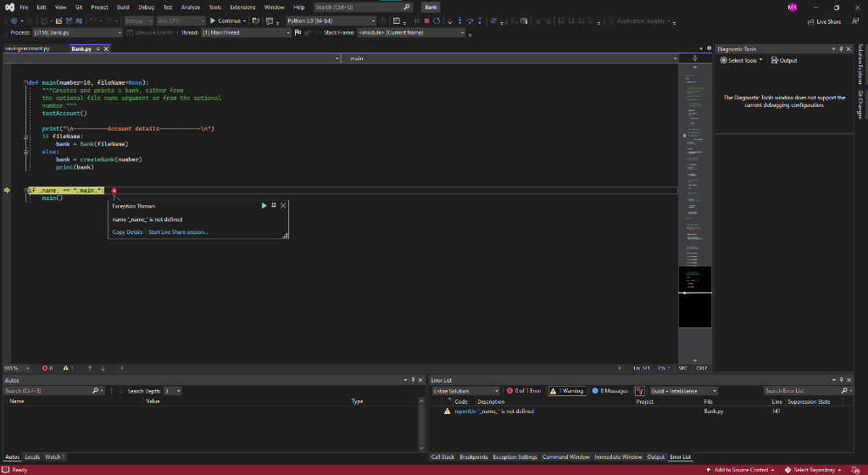
Task: Click the flag threads icon
Action: tap(298, 33)
